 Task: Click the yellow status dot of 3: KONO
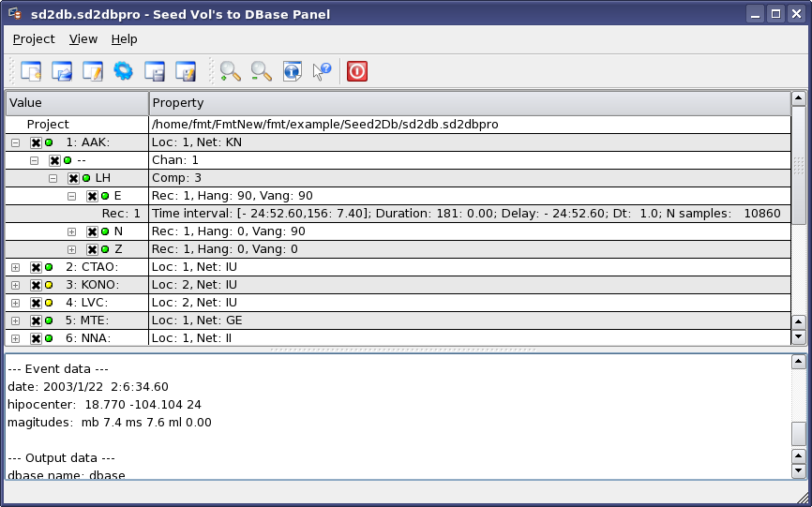49,285
